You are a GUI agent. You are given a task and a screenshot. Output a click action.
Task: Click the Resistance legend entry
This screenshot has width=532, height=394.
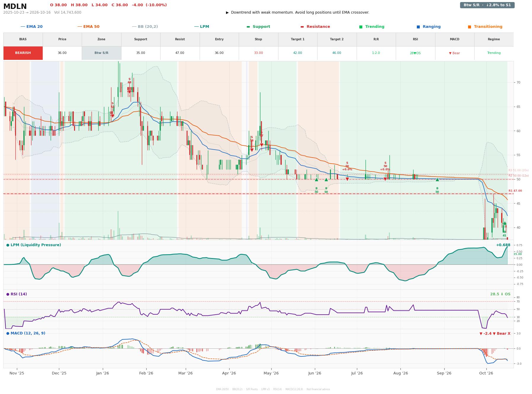click(315, 27)
